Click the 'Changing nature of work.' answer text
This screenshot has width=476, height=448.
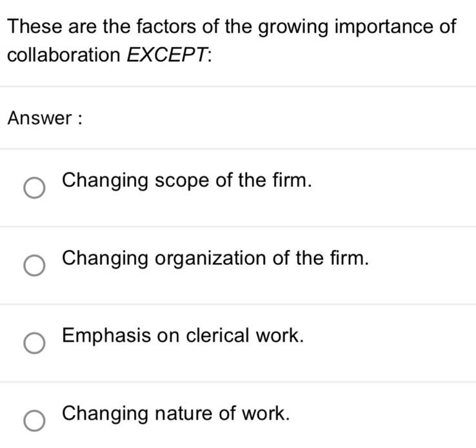176,413
